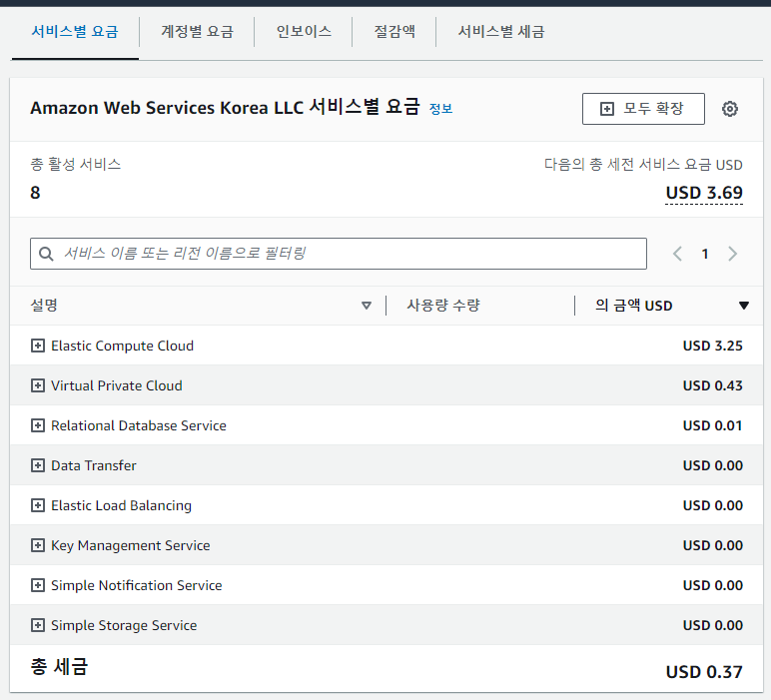Open the 절감액 tab
This screenshot has height=700, width=771.
tap(394, 32)
